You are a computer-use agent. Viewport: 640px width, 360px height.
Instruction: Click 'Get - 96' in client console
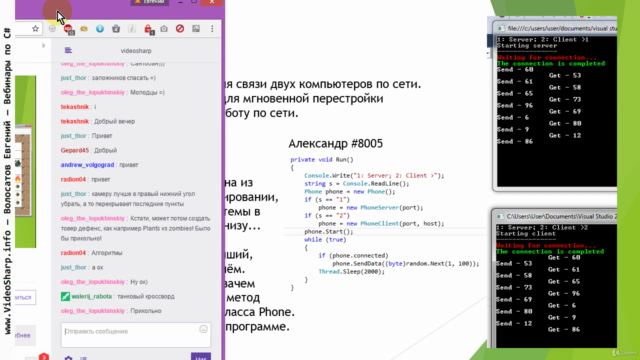pyautogui.click(x=564, y=293)
